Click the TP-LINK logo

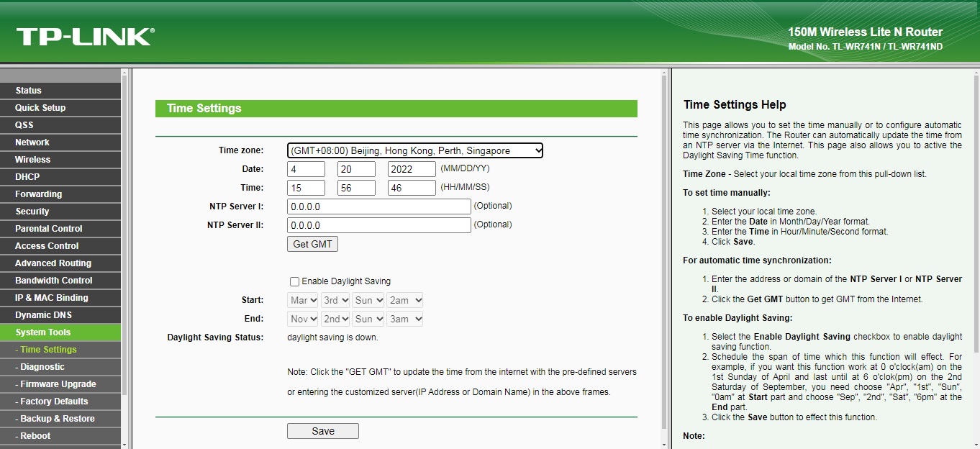(85, 37)
